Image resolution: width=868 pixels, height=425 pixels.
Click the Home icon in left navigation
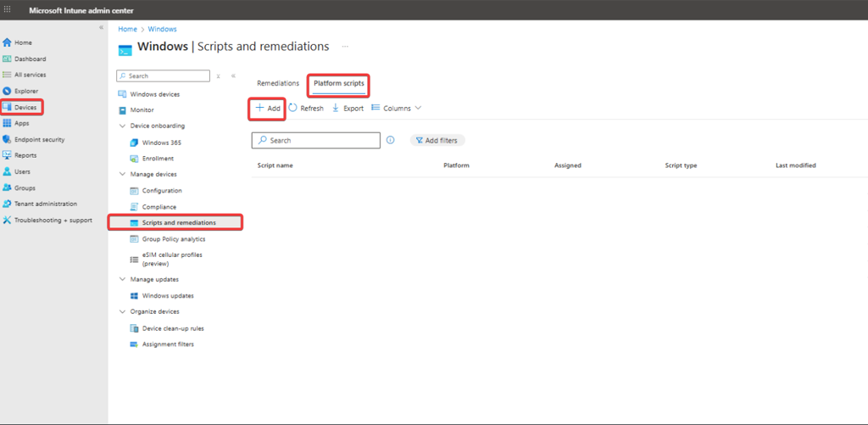(7, 42)
